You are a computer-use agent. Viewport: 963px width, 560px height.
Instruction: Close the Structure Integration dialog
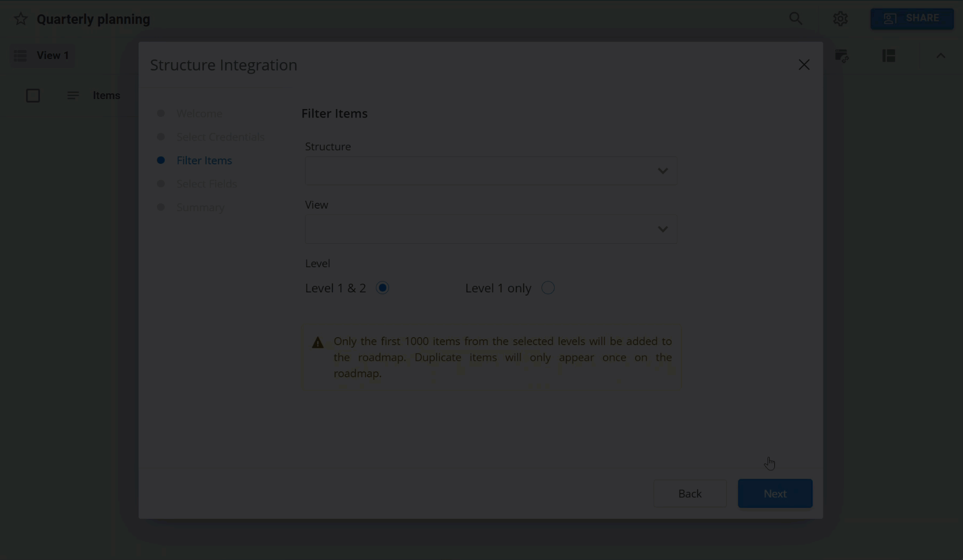(x=804, y=65)
